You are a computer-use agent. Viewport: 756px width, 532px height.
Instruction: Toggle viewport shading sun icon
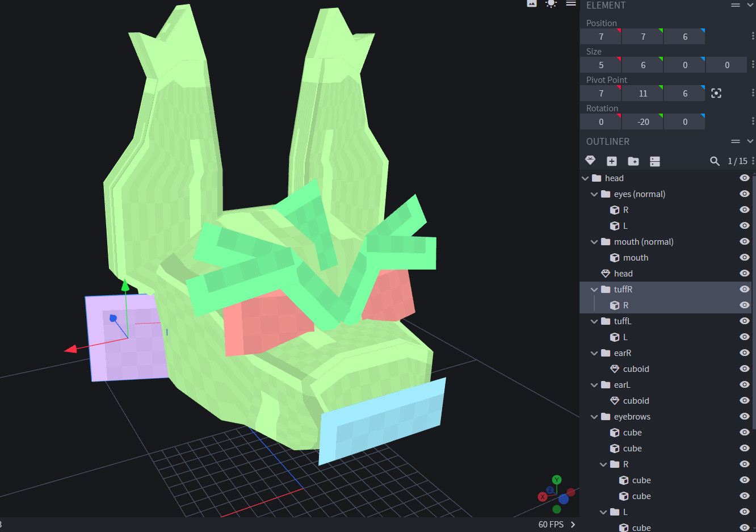(x=551, y=3)
